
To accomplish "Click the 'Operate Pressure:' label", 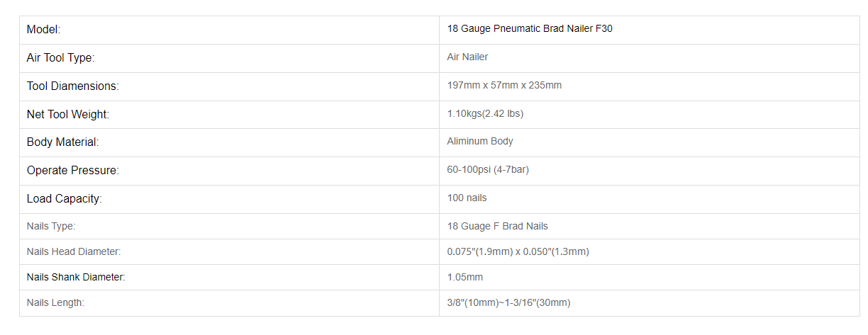I will click(x=72, y=171).
